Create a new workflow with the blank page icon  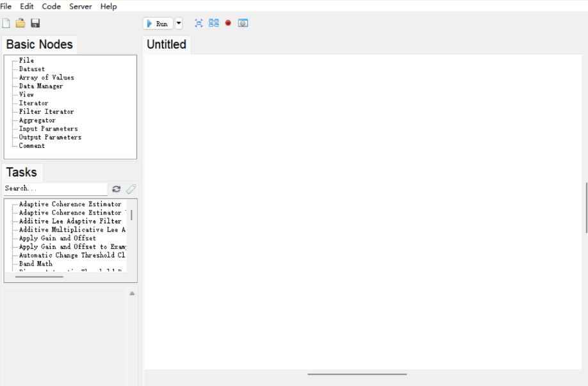6,23
